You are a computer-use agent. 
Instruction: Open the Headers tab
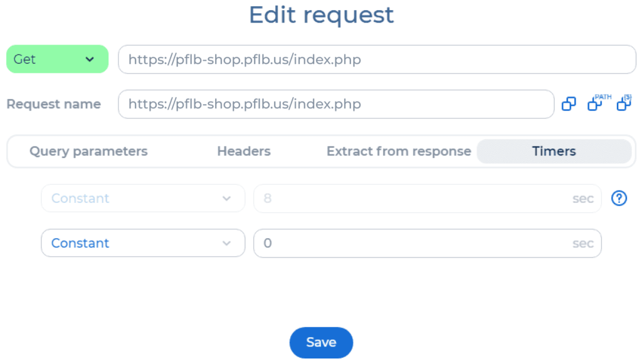[244, 152]
